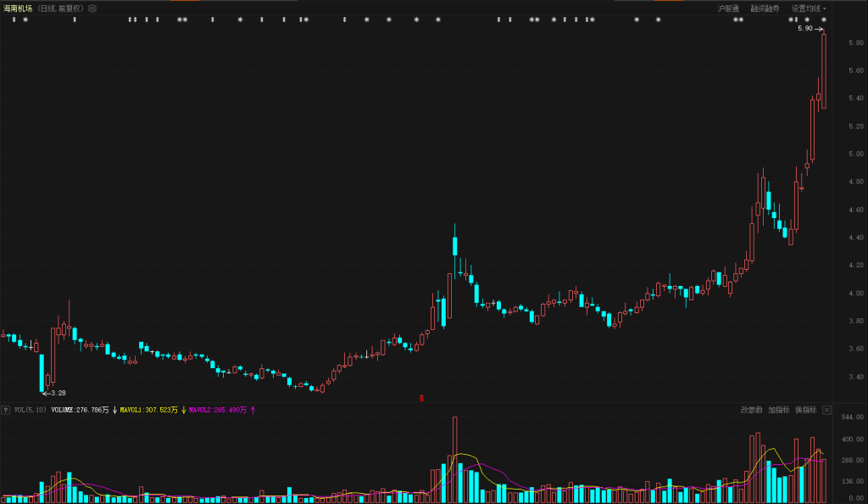Expand the 设置均线 dropdown
This screenshot has height=504, width=868.
pyautogui.click(x=808, y=8)
